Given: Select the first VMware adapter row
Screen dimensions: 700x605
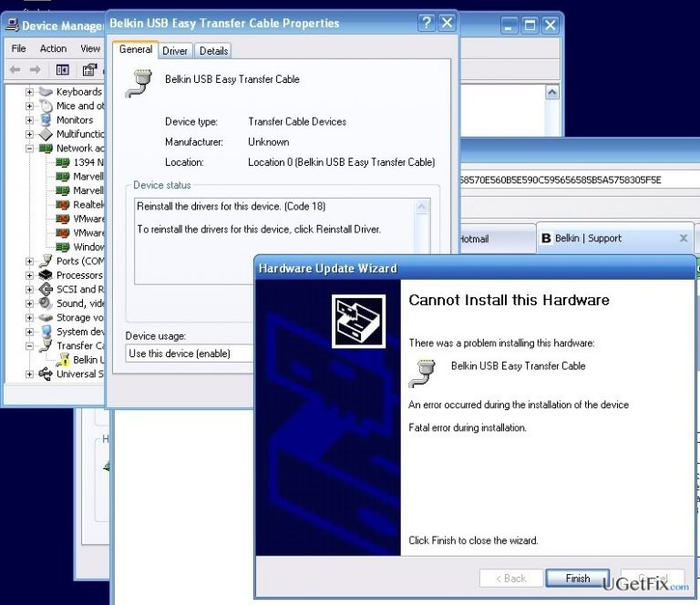Looking at the screenshot, I should [x=80, y=219].
